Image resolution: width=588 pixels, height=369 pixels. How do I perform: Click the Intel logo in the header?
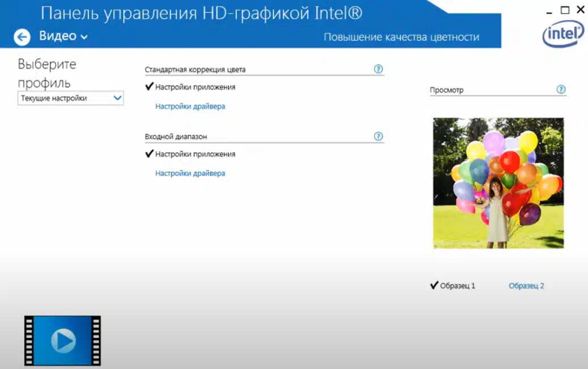(563, 34)
